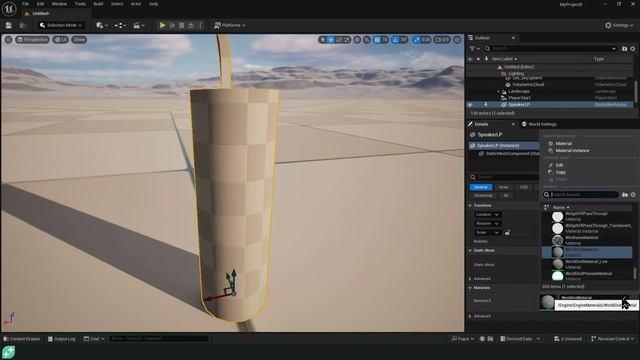Toggle world or local coordinate space
The width and height of the screenshot is (640, 360).
[x=357, y=40]
